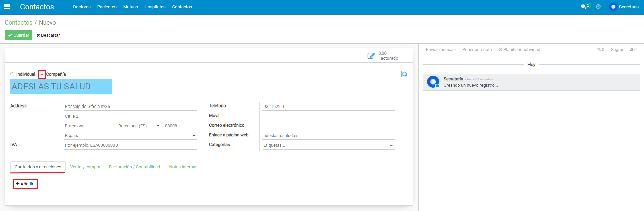The width and height of the screenshot is (644, 211).
Task: Click the Guardar button
Action: (18, 35)
